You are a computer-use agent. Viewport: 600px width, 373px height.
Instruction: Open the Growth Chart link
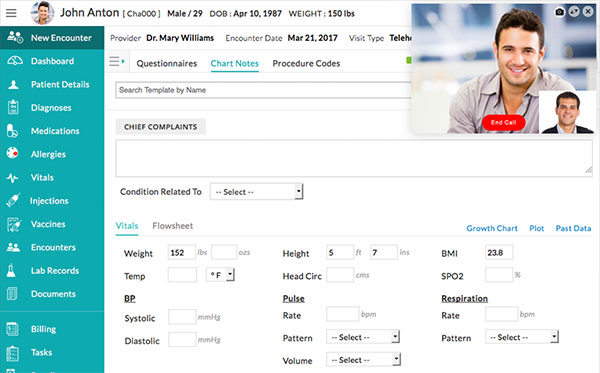point(492,228)
